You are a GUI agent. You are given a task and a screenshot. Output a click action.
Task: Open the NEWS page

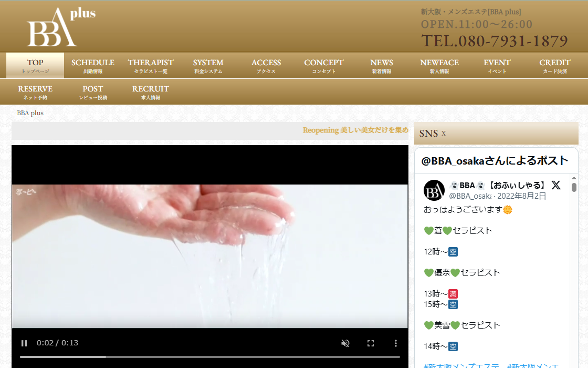[x=381, y=66]
